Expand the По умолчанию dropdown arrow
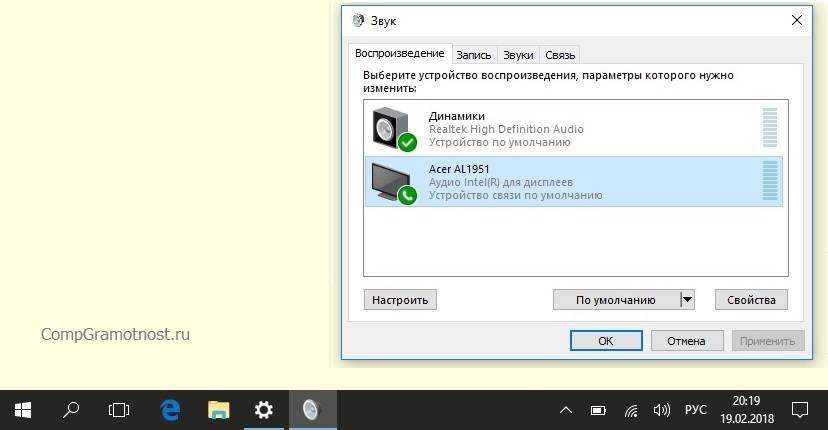The image size is (828, 430). 686,299
